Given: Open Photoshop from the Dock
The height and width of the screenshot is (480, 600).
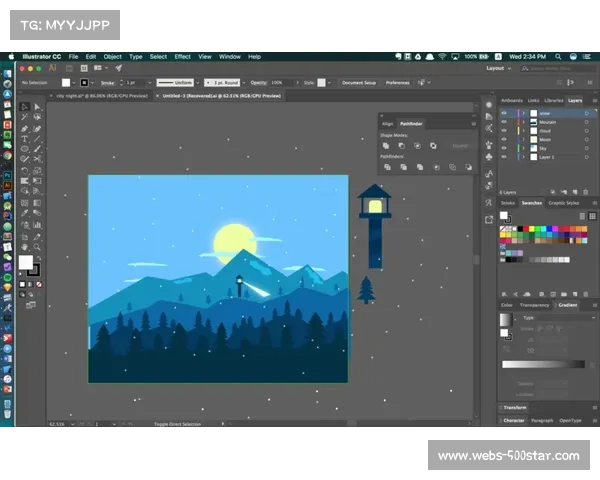Looking at the screenshot, I should coord(7,173).
